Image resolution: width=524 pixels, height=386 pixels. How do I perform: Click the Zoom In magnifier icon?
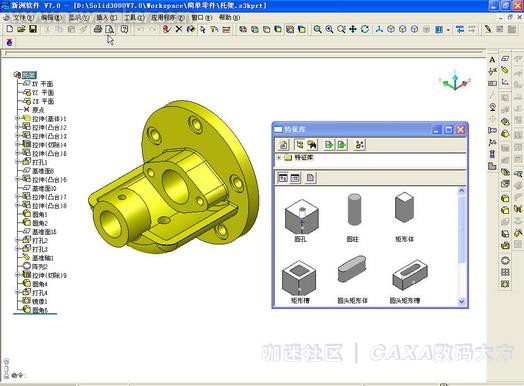[317, 29]
